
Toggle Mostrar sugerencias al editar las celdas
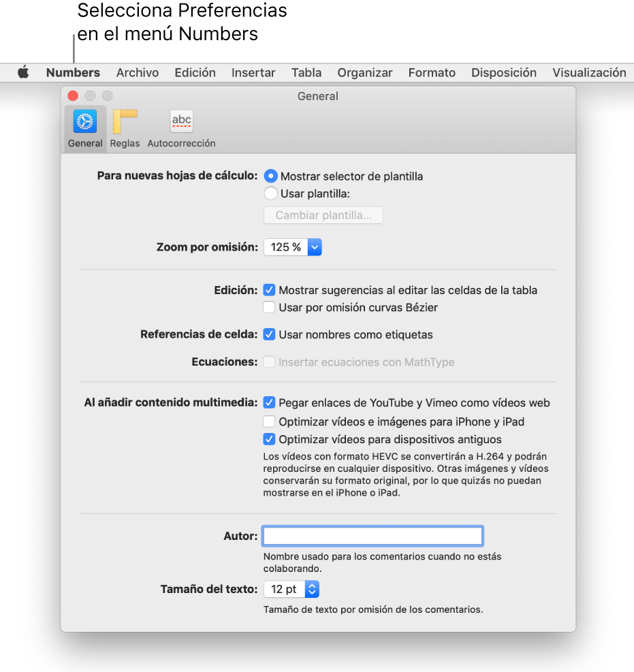pyautogui.click(x=269, y=290)
